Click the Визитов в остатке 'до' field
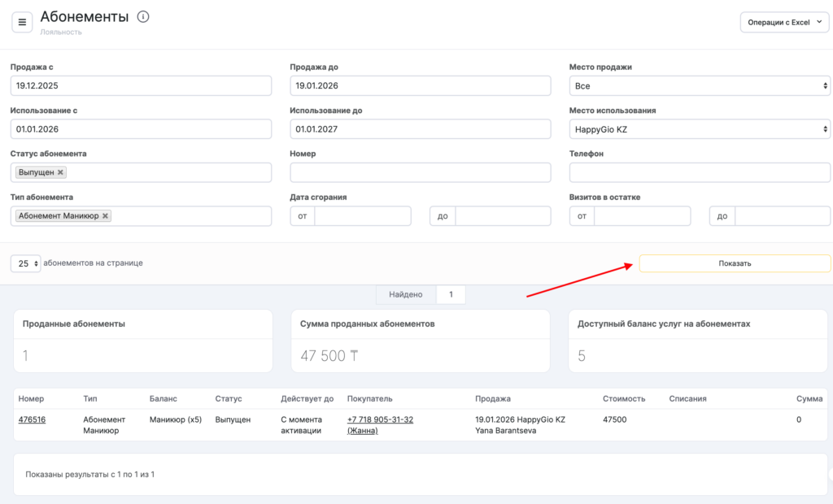This screenshot has height=504, width=833. pyautogui.click(x=783, y=215)
